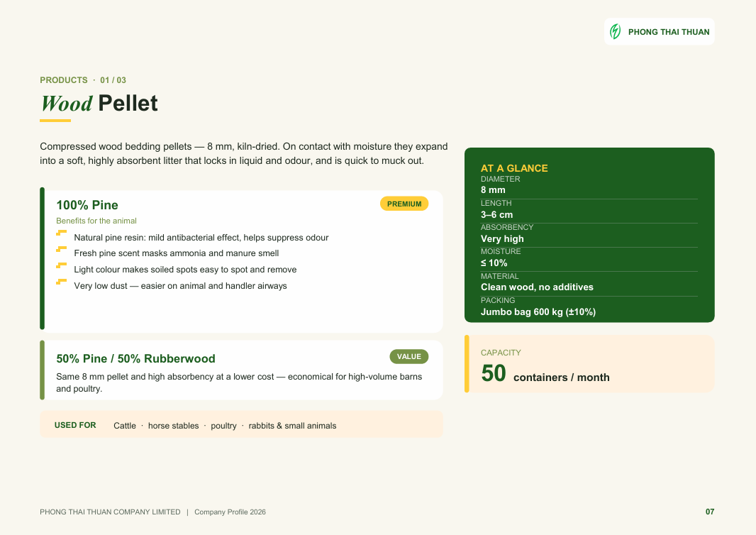
Task: Select the PREMIUM badge
Action: [x=404, y=204]
